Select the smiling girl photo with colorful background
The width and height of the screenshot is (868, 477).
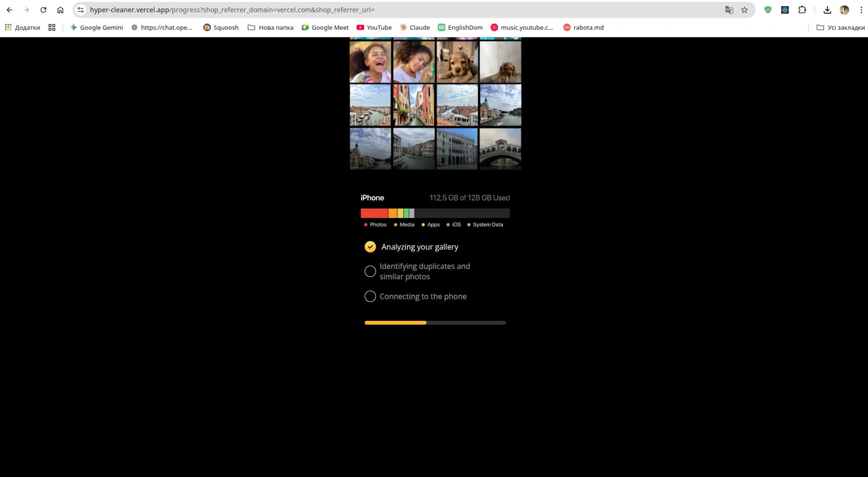[414, 62]
